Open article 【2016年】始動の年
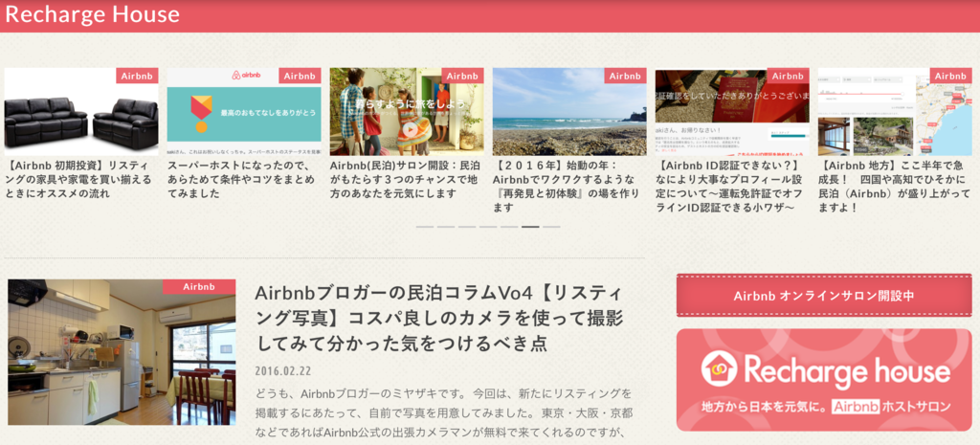This screenshot has width=980, height=445. 567,187
